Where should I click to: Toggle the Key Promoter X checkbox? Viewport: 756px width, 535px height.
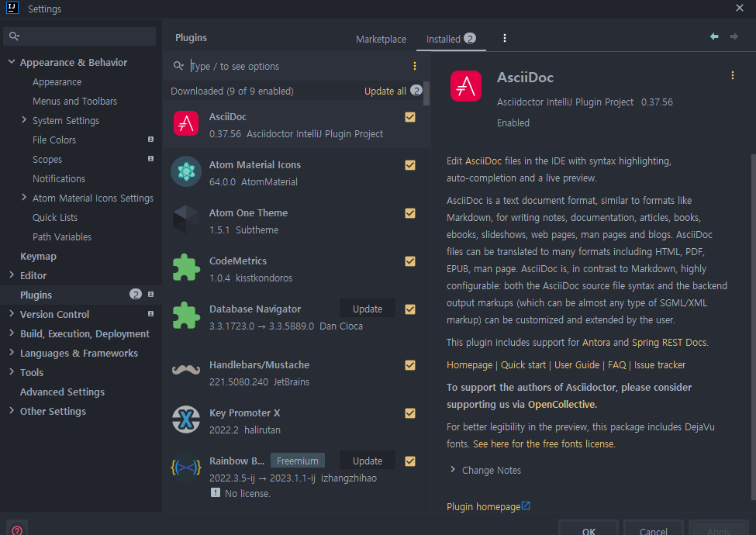click(x=410, y=413)
